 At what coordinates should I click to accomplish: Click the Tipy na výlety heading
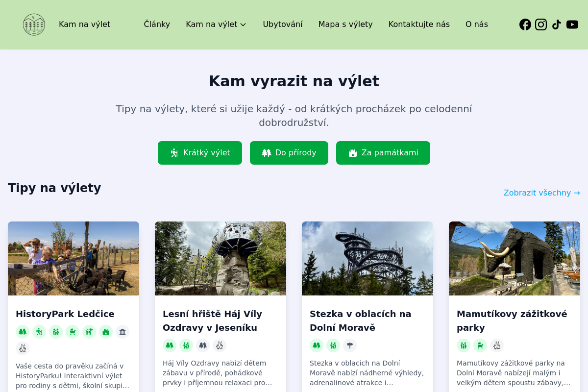pyautogui.click(x=54, y=188)
